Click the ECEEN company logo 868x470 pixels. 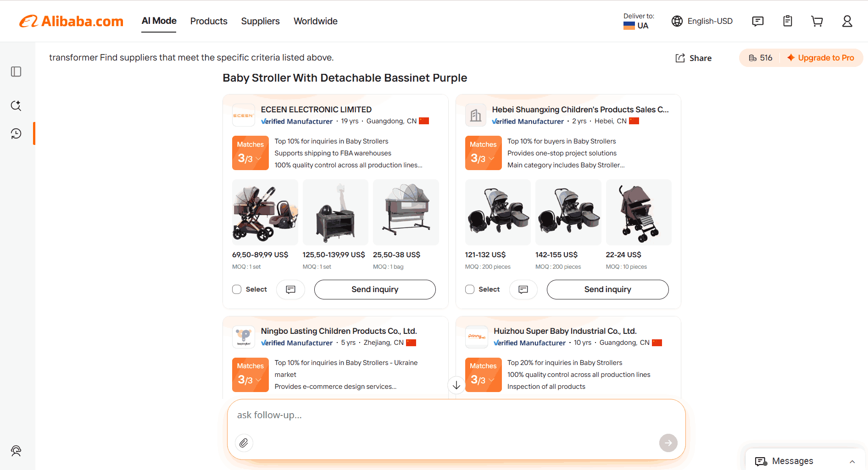coord(243,116)
